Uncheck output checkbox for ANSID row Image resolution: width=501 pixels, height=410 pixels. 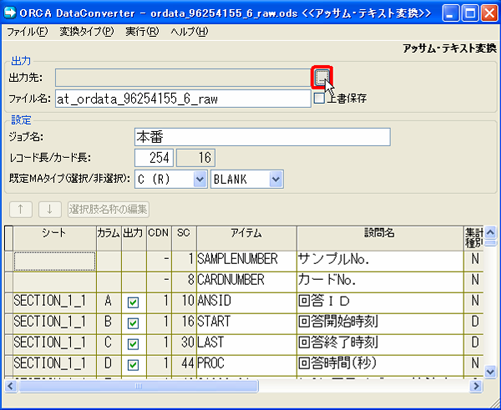[x=133, y=302]
